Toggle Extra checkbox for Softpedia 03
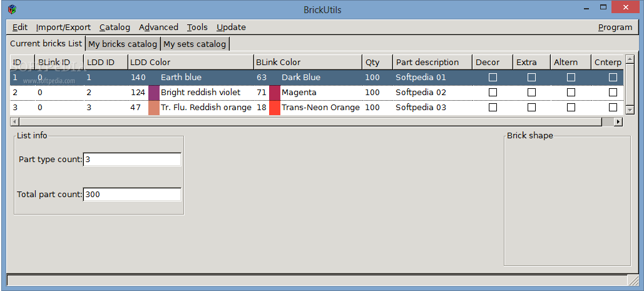This screenshot has width=644, height=291. click(x=531, y=108)
